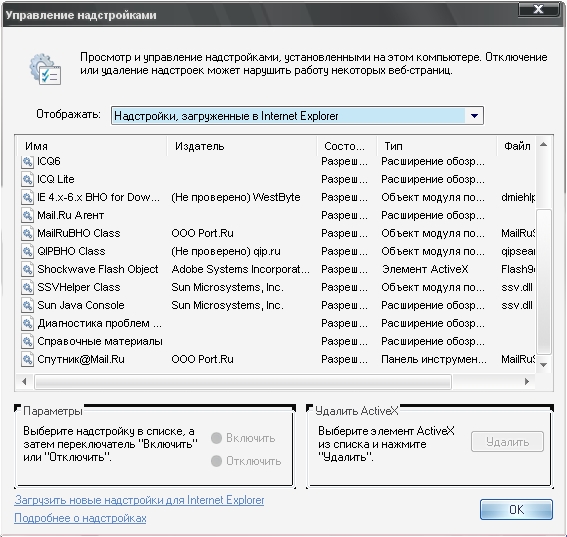Viewport: 567px width, 537px height.
Task: Click the ICQ Lite add-on icon
Action: coord(27,179)
